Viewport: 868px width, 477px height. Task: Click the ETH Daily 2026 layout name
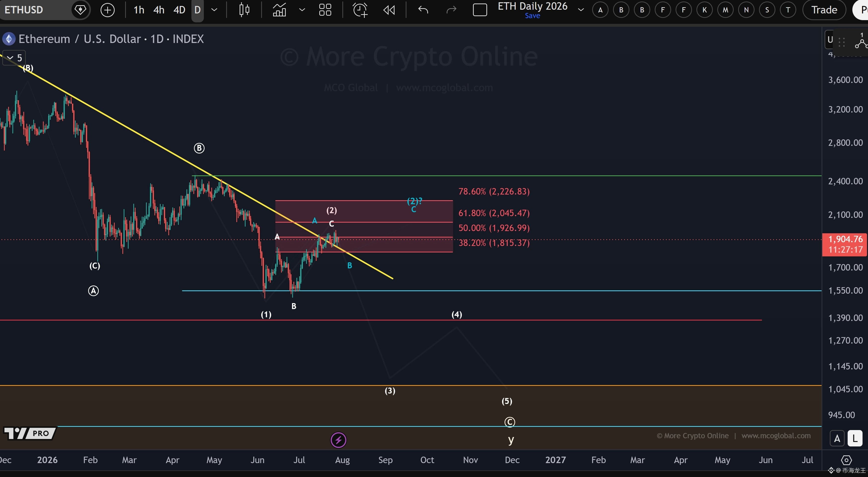532,6
